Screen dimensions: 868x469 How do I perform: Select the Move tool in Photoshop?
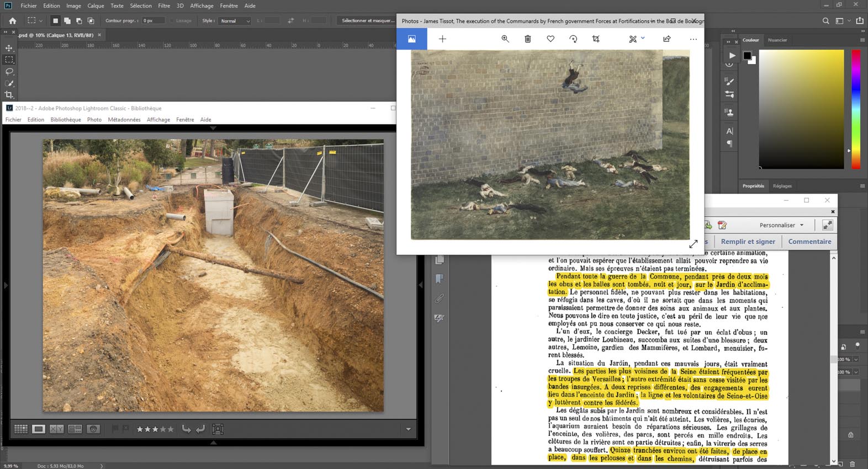point(9,48)
